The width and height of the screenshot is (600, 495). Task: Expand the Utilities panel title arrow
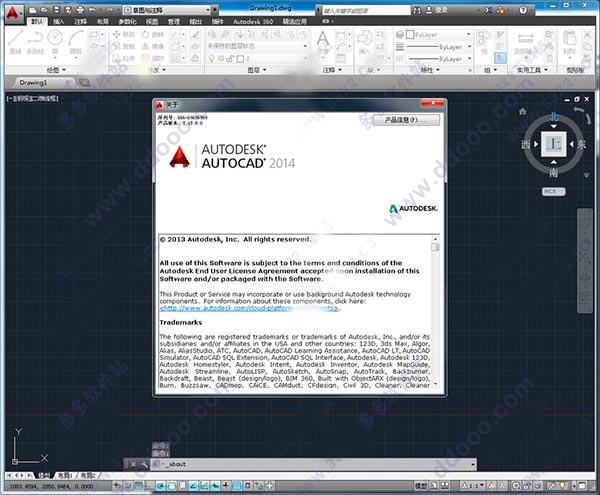[x=546, y=70]
